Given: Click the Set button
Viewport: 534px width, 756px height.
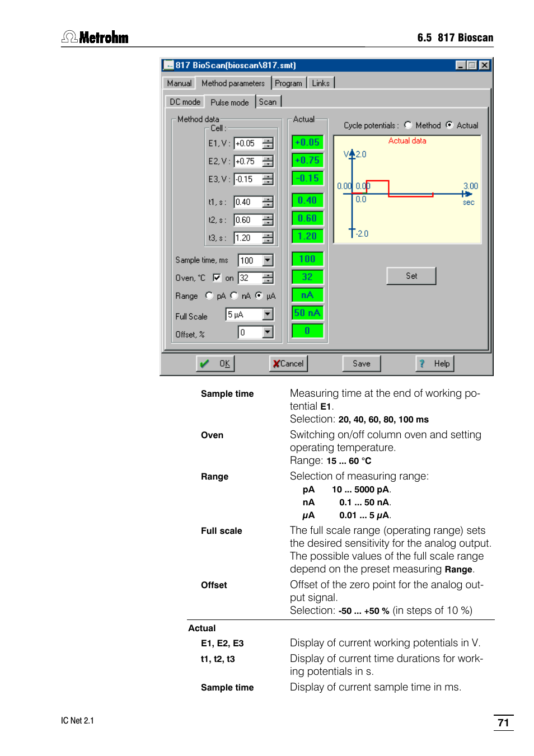Looking at the screenshot, I should pos(411,276).
